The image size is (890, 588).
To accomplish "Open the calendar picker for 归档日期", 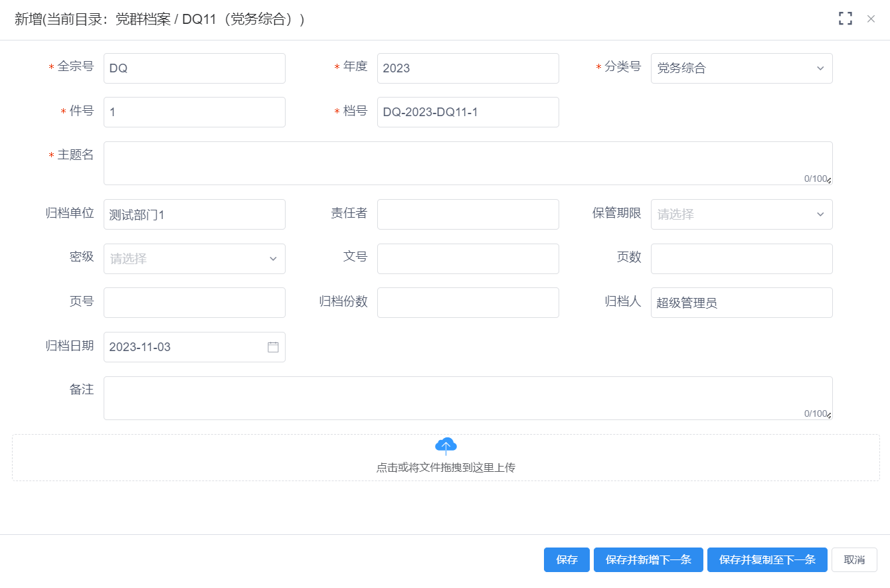I will click(273, 347).
